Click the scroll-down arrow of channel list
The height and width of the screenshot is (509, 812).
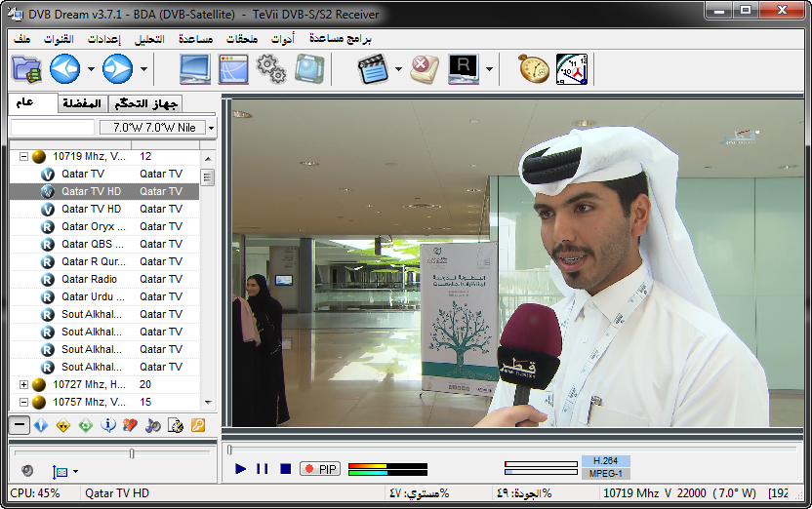tap(208, 402)
